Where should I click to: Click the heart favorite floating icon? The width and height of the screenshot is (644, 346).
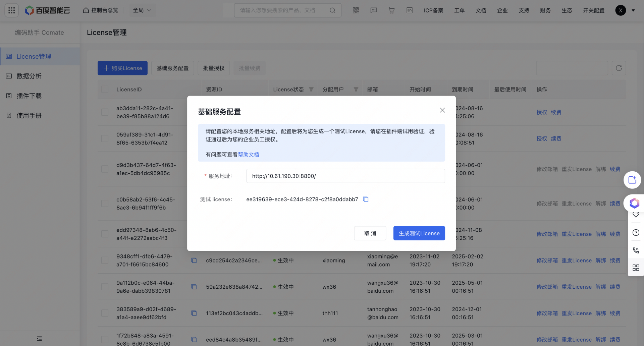(636, 215)
